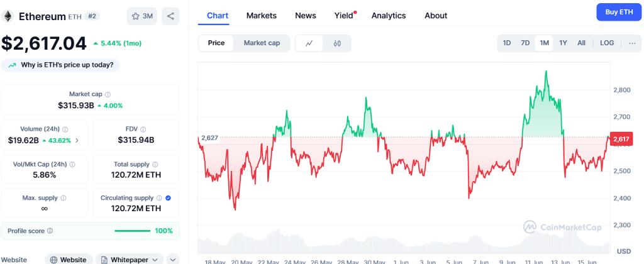Select the Market cap chart toggle

tap(262, 43)
